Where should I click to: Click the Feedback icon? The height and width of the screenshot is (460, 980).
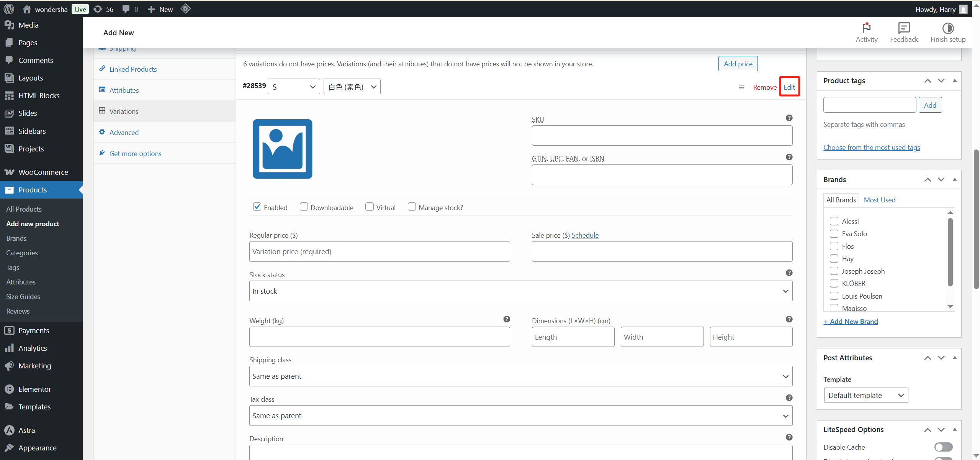pyautogui.click(x=904, y=28)
